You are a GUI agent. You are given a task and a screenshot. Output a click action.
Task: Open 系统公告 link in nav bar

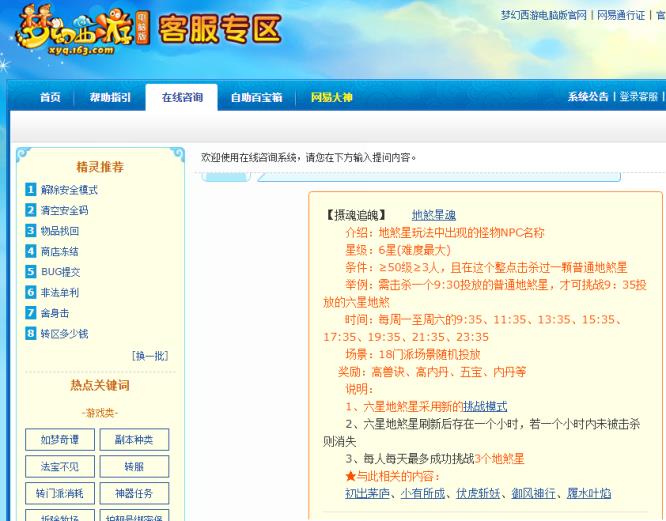[588, 96]
